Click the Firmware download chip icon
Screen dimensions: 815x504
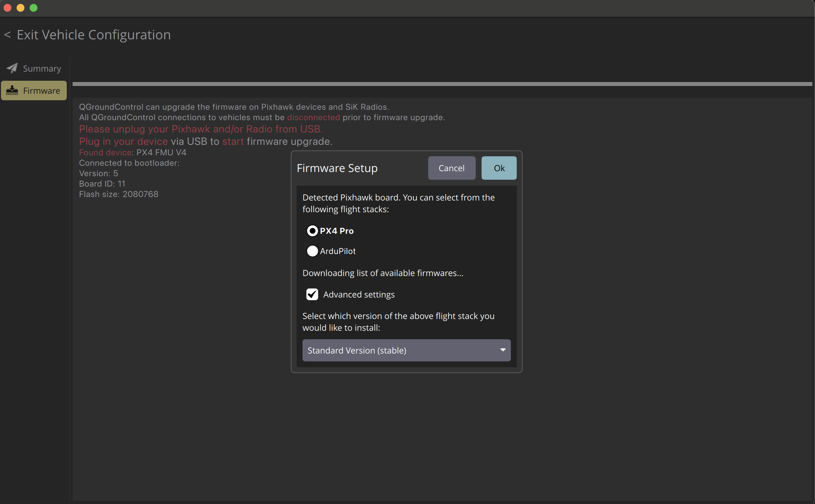12,90
